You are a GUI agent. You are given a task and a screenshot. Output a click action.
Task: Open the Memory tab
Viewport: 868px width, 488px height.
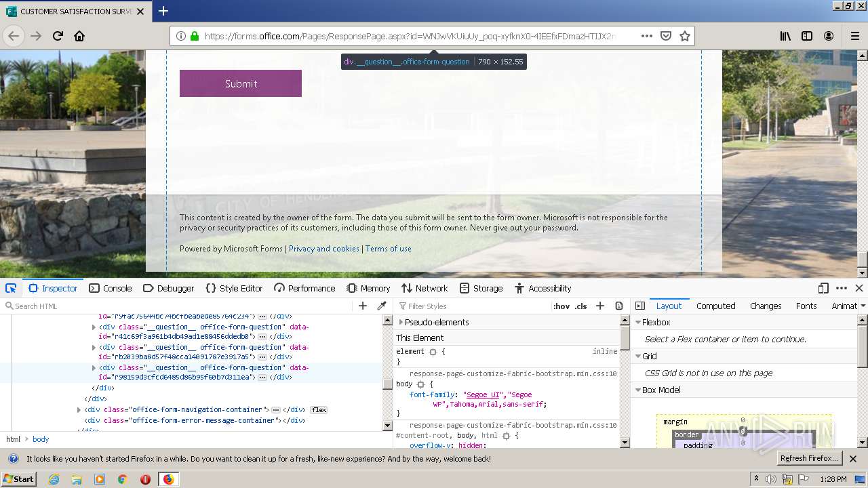(x=368, y=288)
